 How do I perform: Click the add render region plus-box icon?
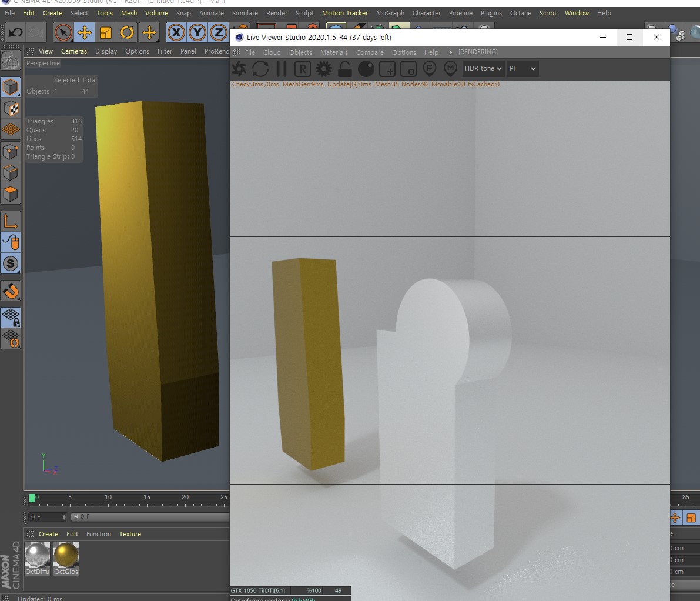(x=387, y=69)
